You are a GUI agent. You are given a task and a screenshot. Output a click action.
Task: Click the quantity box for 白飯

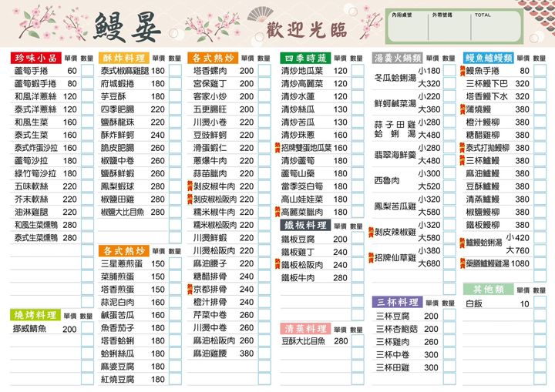pos(540,303)
